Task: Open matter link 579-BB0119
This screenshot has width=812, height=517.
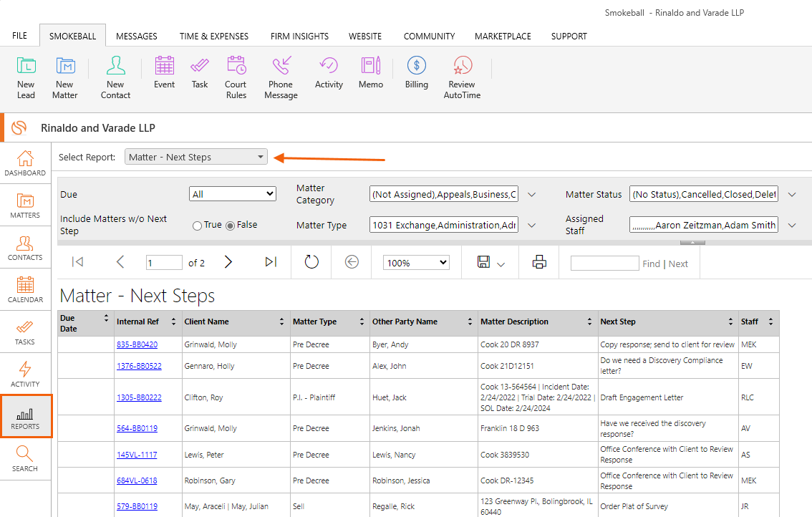Action: pyautogui.click(x=137, y=507)
